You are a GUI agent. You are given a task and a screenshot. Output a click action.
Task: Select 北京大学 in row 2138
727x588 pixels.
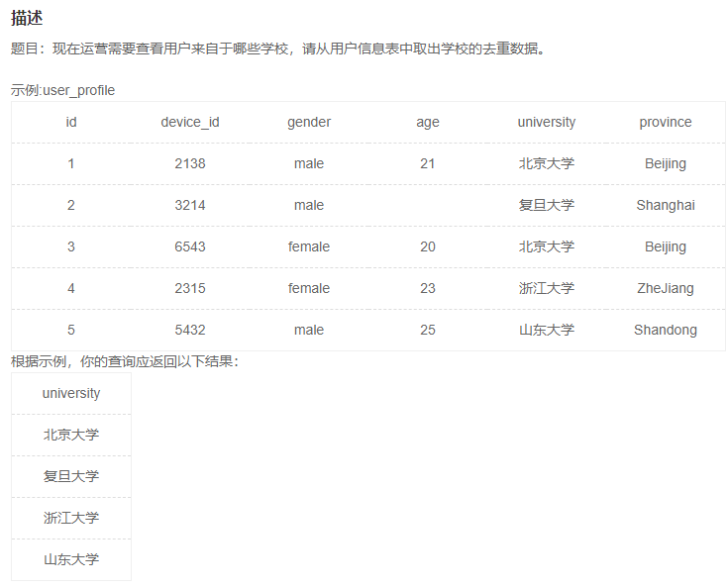(x=547, y=163)
